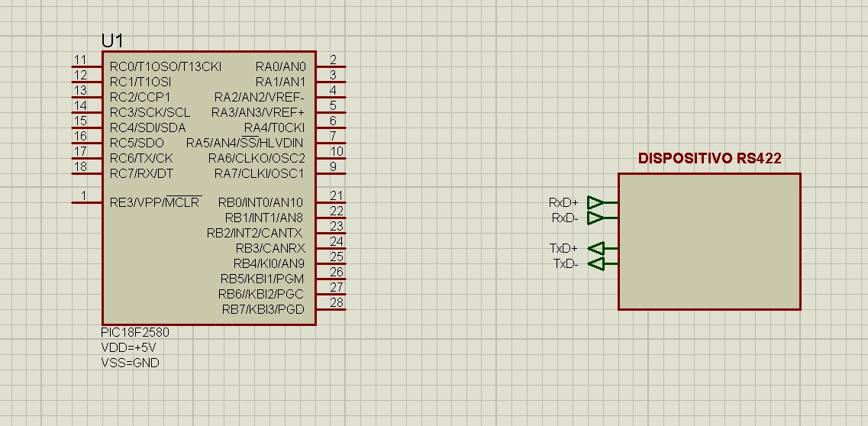Screen dimensions: 868x426
Task: Select the VDD=+5V property text
Action: pos(128,347)
